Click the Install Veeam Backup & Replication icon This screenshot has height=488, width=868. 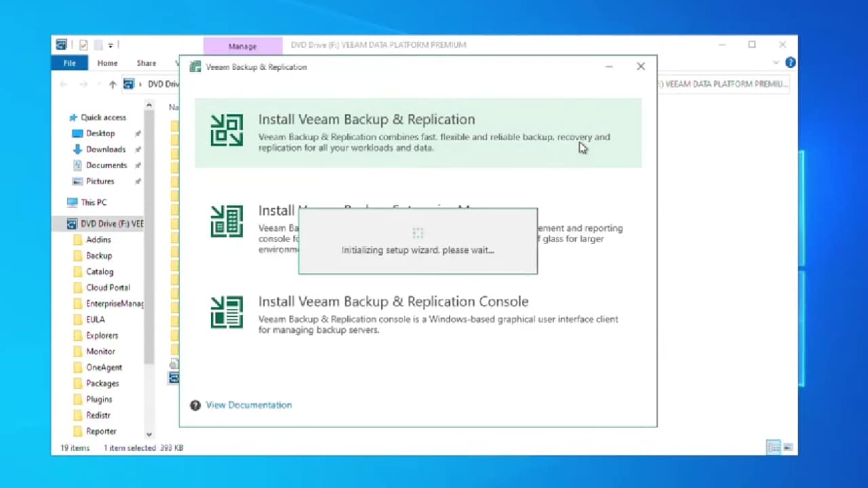[x=226, y=130]
